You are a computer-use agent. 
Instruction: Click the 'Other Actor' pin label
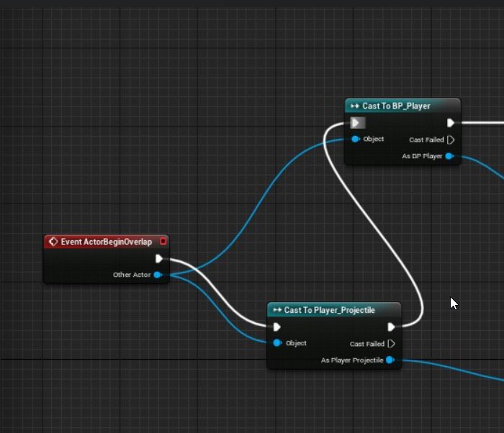132,275
